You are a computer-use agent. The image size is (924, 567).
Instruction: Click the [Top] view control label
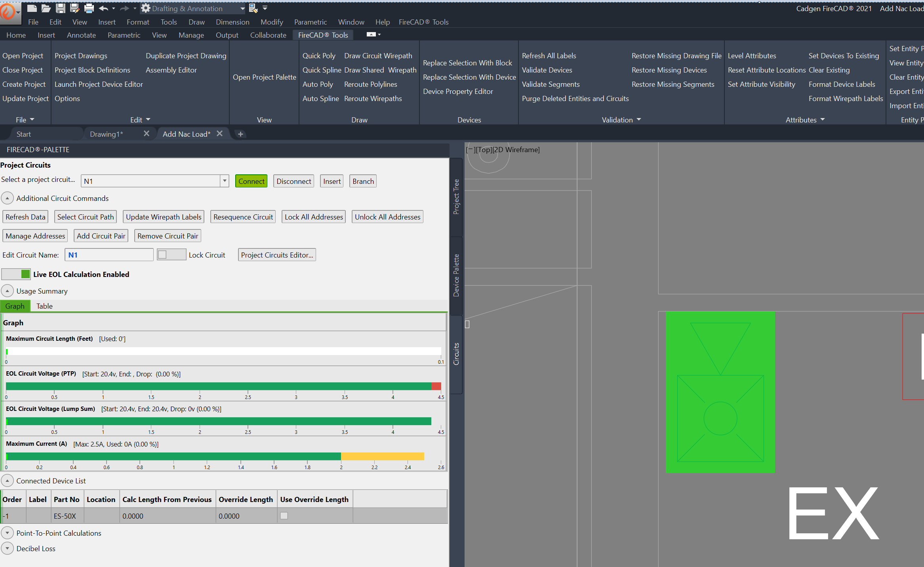point(483,149)
